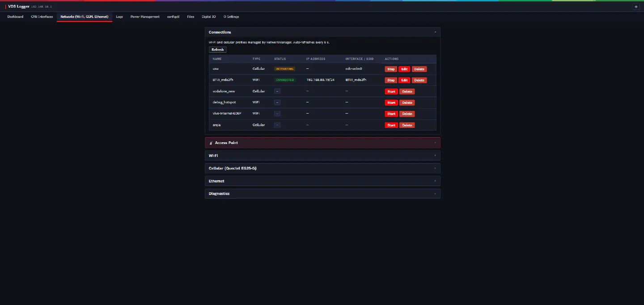Click the Vivo-Internet-E06F connection name
Screen dimensions: 644x305
click(227, 114)
